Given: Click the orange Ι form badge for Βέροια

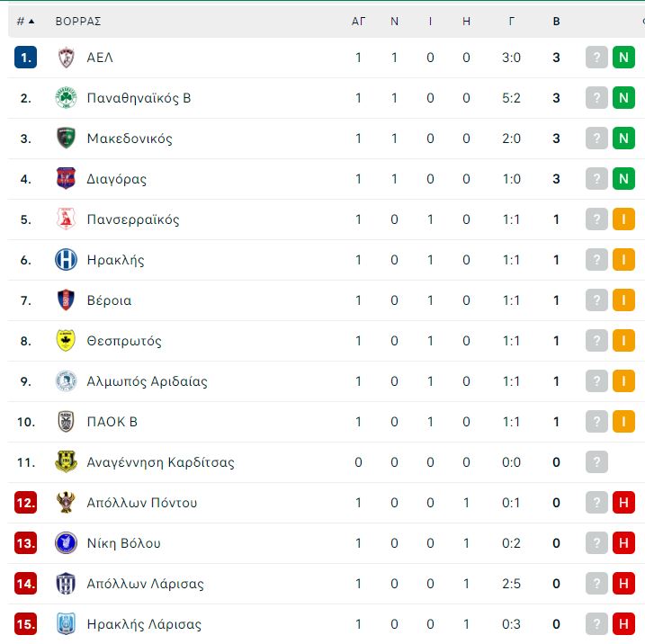Looking at the screenshot, I should 623,300.
